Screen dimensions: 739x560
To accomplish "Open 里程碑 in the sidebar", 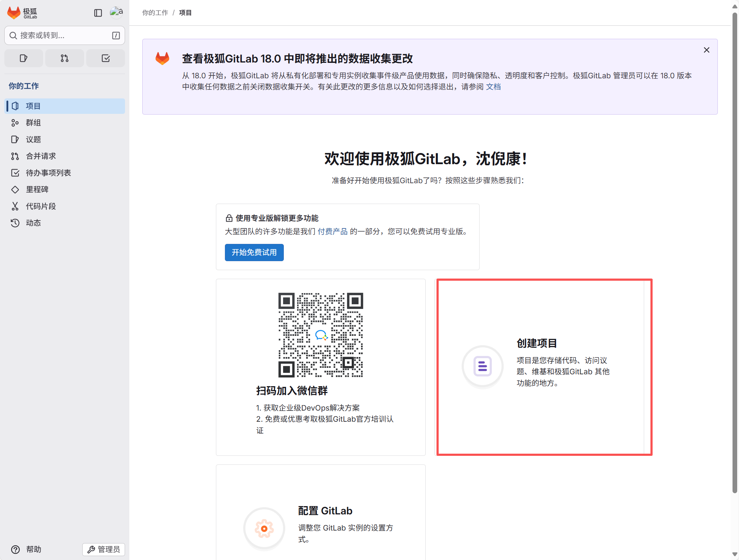I will 65,190.
